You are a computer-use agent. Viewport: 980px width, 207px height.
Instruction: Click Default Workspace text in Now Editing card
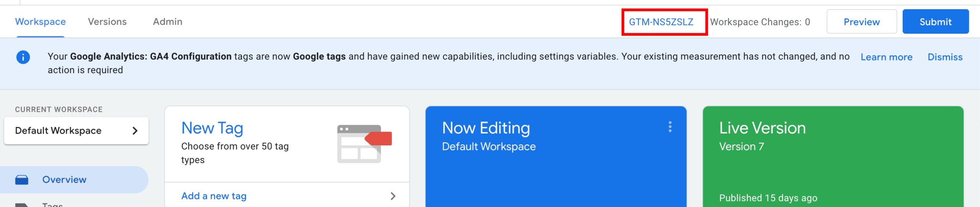(x=489, y=147)
